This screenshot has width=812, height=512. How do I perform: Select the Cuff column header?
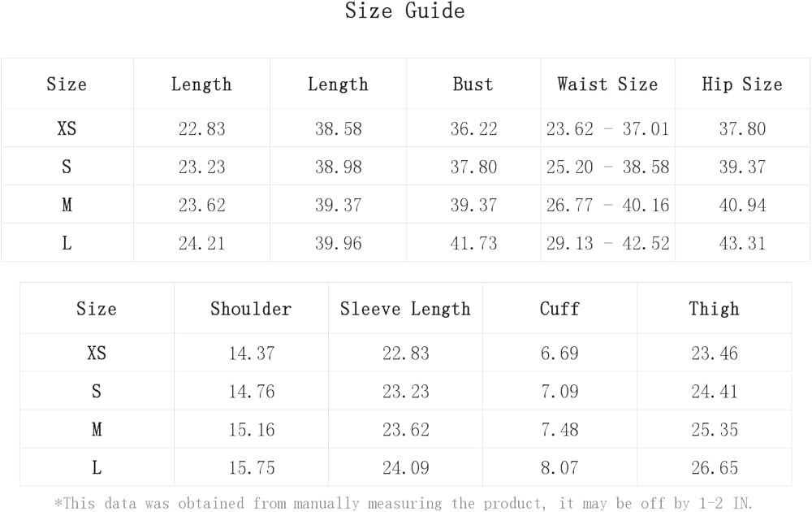(559, 309)
